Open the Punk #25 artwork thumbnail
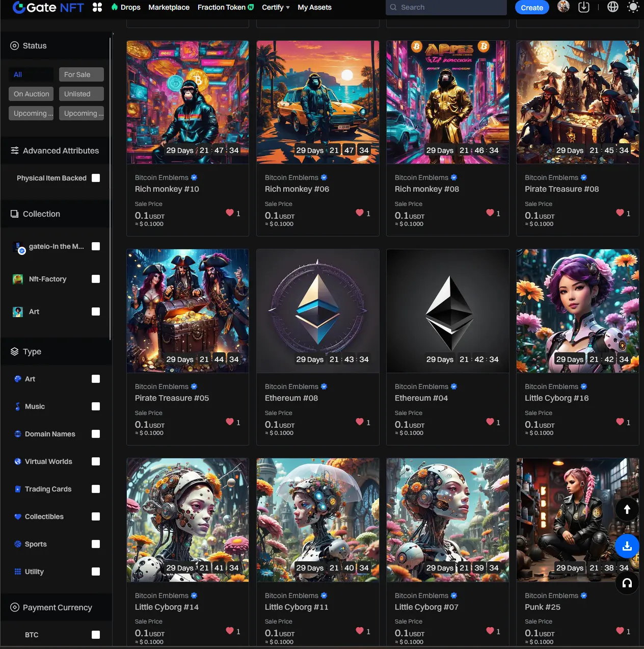Viewport: 644px width, 649px height. 578,520
